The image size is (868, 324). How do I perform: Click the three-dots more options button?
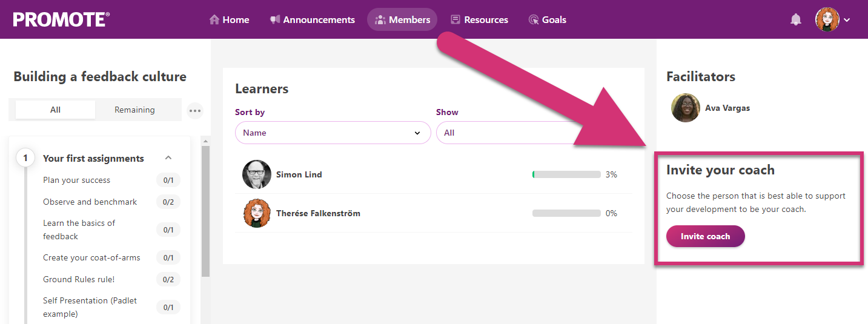[194, 111]
